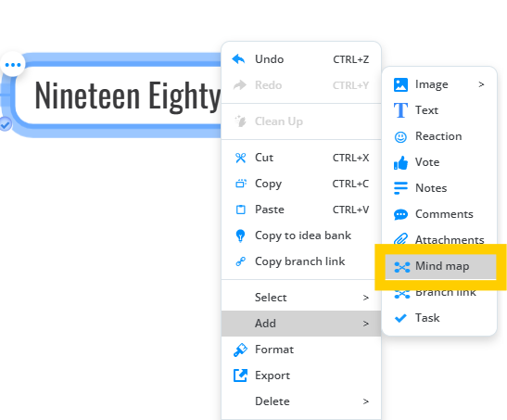The image size is (507, 420).
Task: Click the Undo arrow icon
Action: 239,59
